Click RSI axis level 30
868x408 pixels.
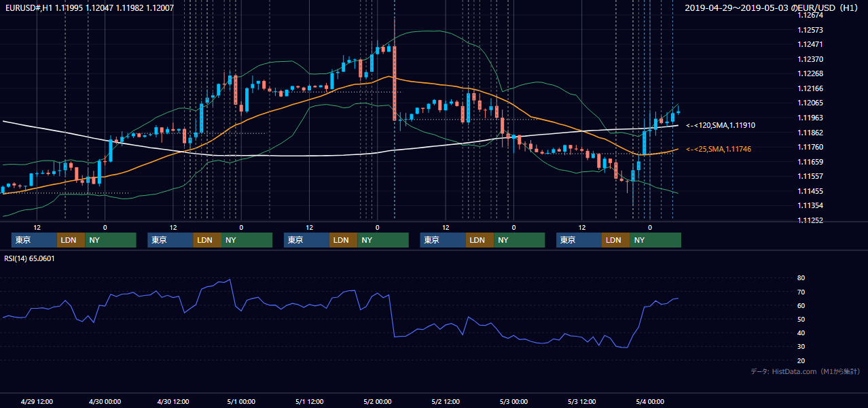pyautogui.click(x=801, y=347)
